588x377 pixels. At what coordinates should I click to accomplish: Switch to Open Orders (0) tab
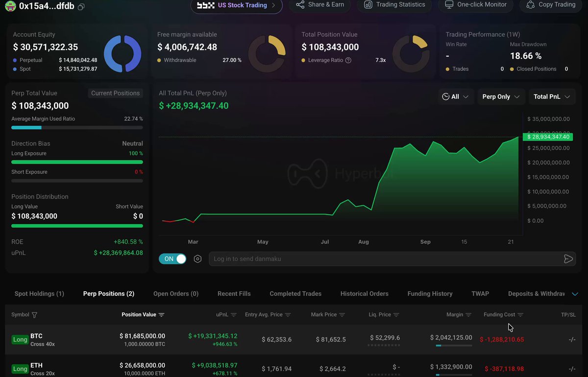[176, 294]
